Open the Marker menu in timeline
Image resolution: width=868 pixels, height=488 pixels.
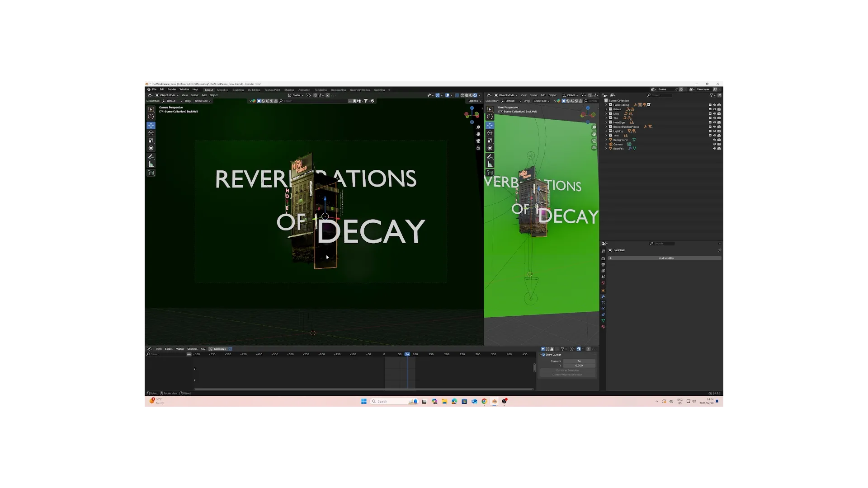(x=179, y=349)
